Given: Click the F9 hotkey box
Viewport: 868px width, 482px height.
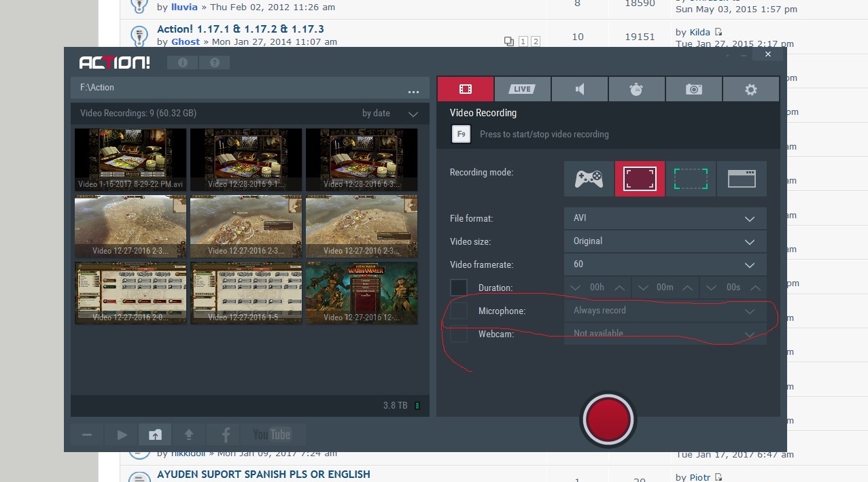Looking at the screenshot, I should coord(462,134).
